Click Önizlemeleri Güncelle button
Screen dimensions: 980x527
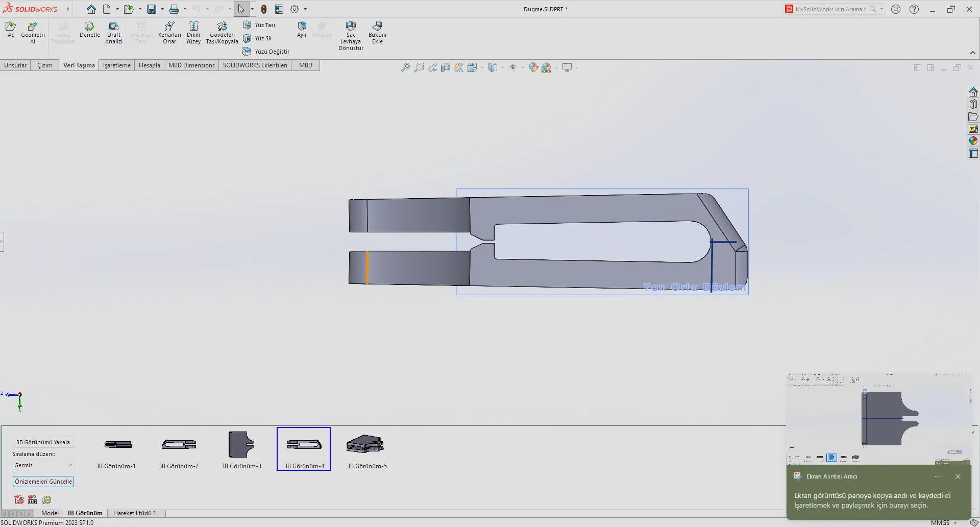coord(43,482)
